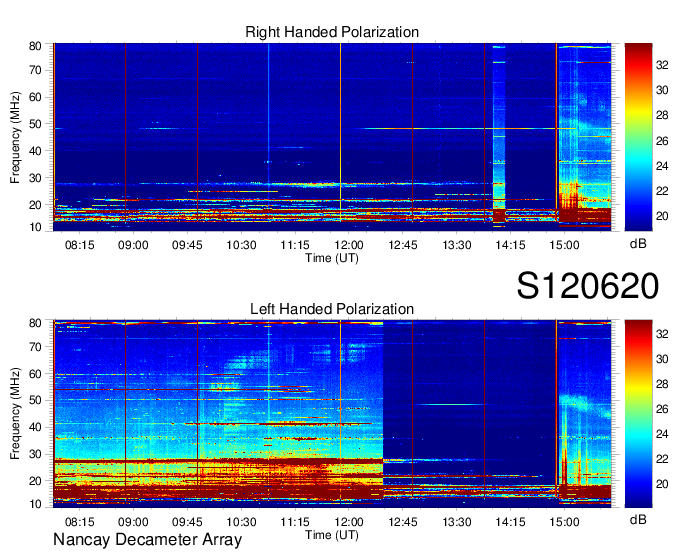Click the Left Handed Polarization title
This screenshot has height=552, width=680.
coord(332,309)
